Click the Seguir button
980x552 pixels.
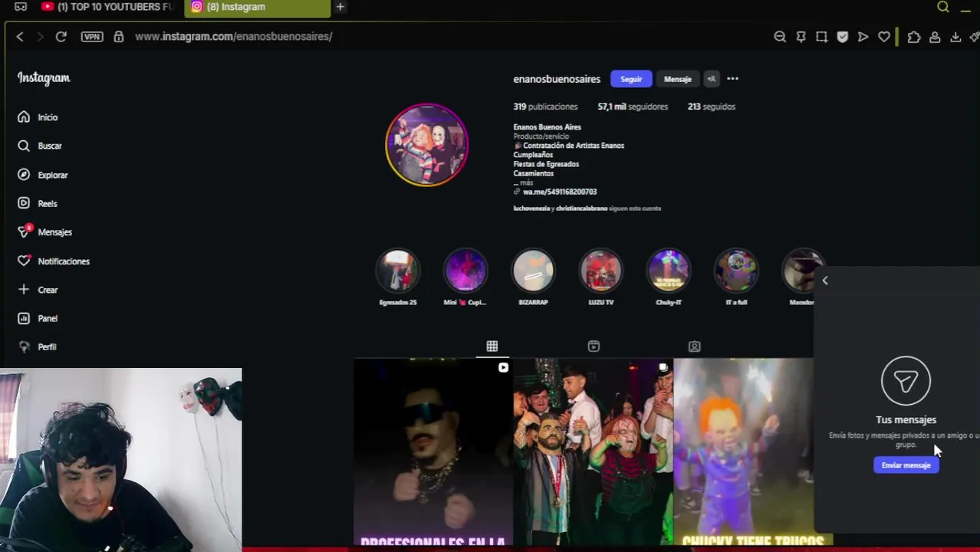tap(631, 79)
